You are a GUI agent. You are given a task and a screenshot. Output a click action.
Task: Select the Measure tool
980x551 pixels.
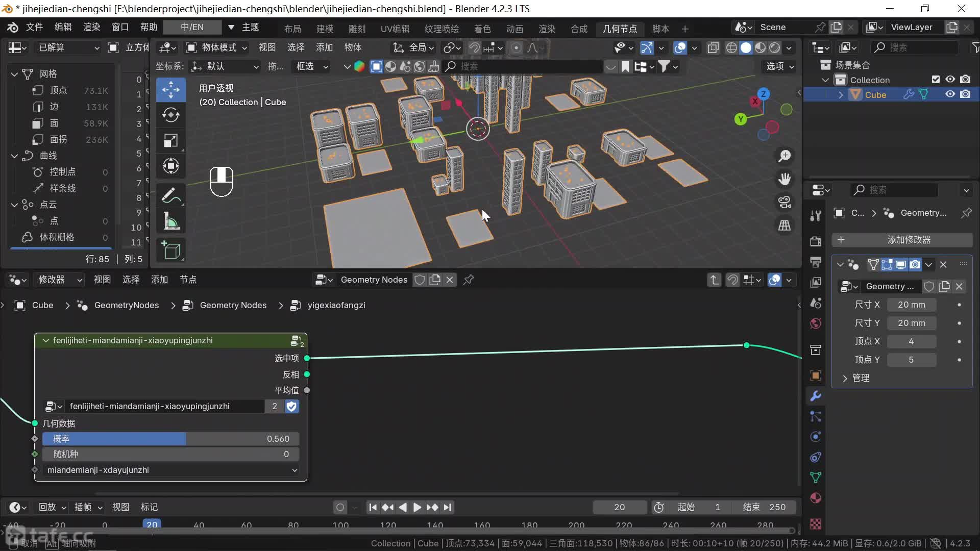point(170,221)
